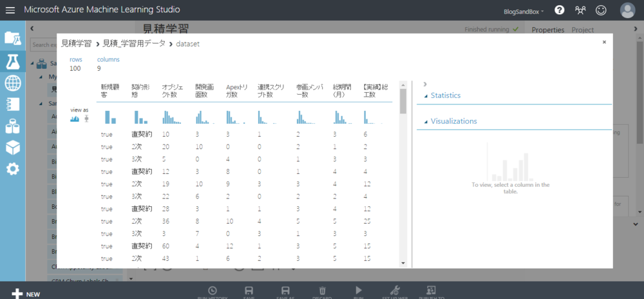Open the Notebooks sidebar icon

pos(12,104)
